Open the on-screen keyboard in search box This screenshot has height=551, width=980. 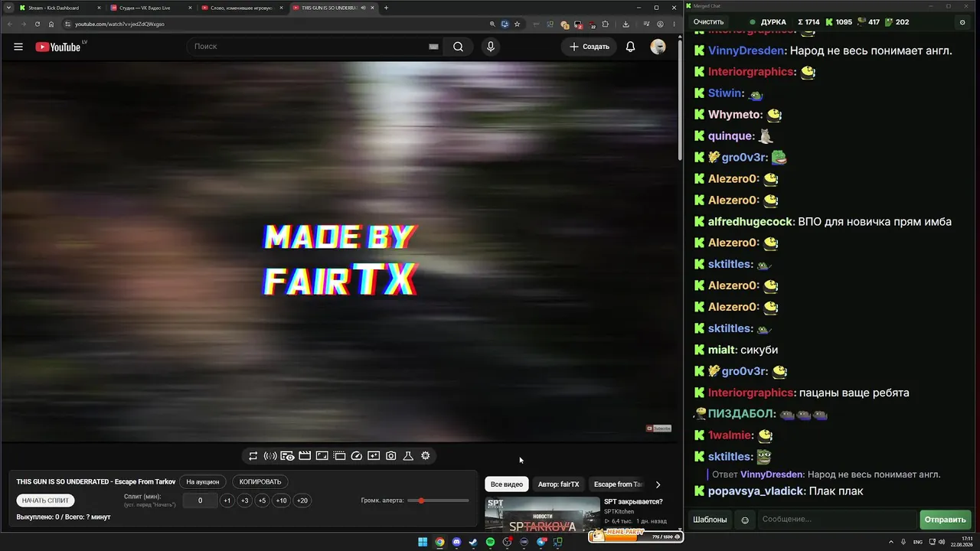click(x=433, y=47)
